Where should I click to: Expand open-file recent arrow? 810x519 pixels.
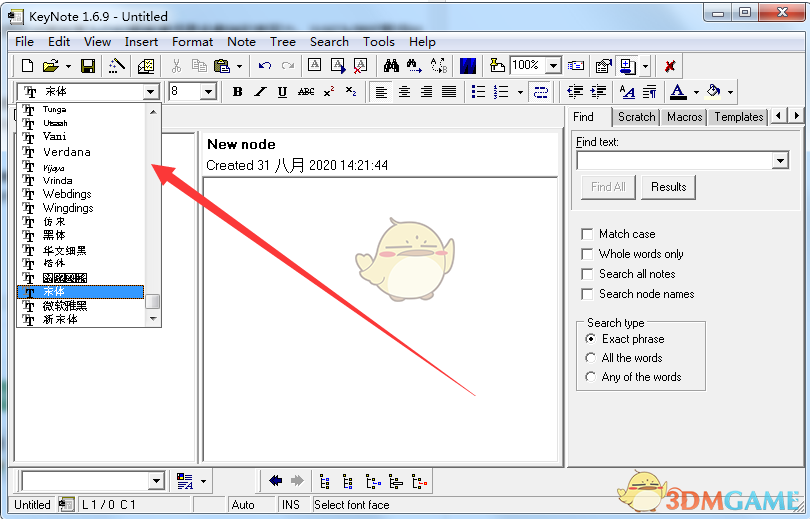68,66
